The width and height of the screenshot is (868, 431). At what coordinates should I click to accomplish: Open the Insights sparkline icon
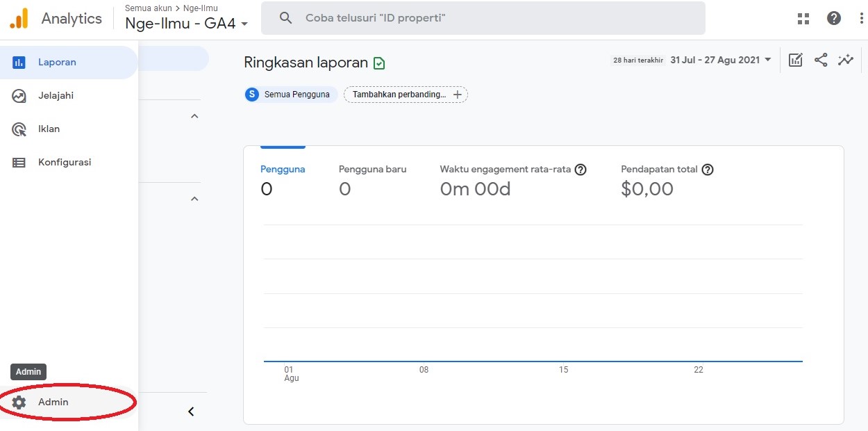(x=845, y=60)
